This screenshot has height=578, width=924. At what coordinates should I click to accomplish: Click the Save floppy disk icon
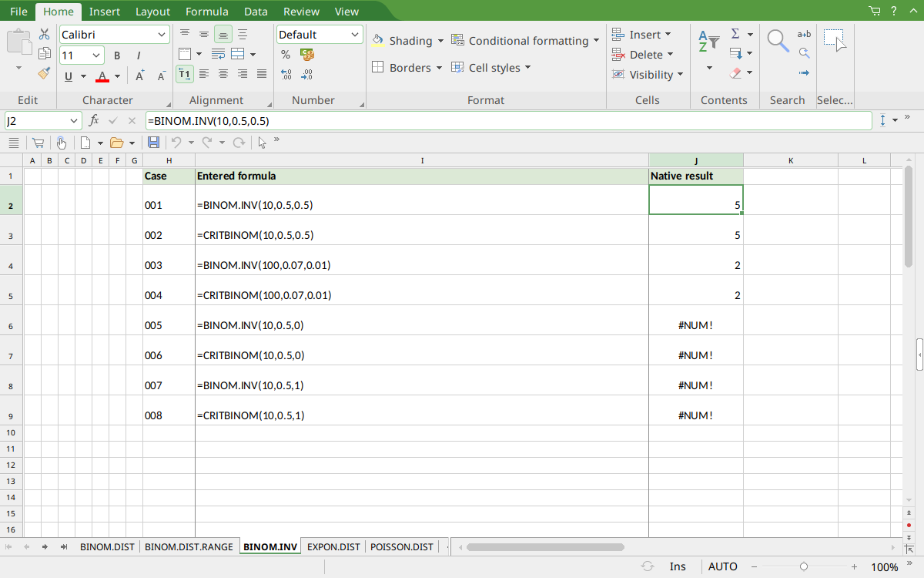[153, 143]
